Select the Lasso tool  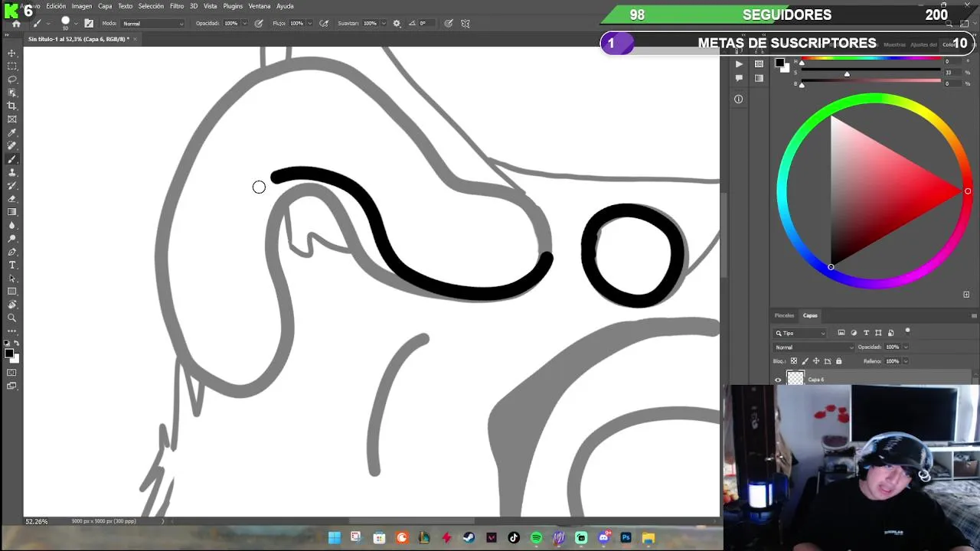12,80
